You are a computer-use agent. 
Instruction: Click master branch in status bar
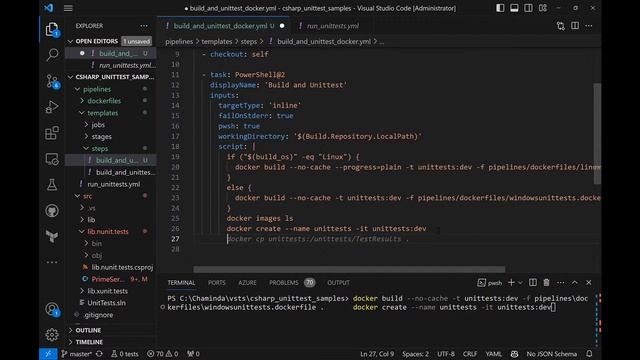76,354
